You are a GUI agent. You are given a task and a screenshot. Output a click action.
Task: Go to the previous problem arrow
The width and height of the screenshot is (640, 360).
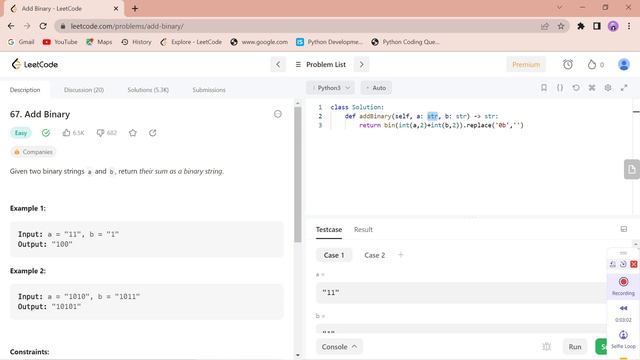(x=278, y=64)
